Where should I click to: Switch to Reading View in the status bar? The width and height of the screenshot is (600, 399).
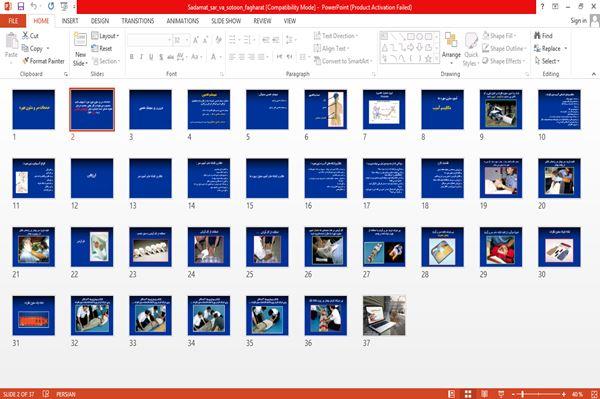coord(484,394)
